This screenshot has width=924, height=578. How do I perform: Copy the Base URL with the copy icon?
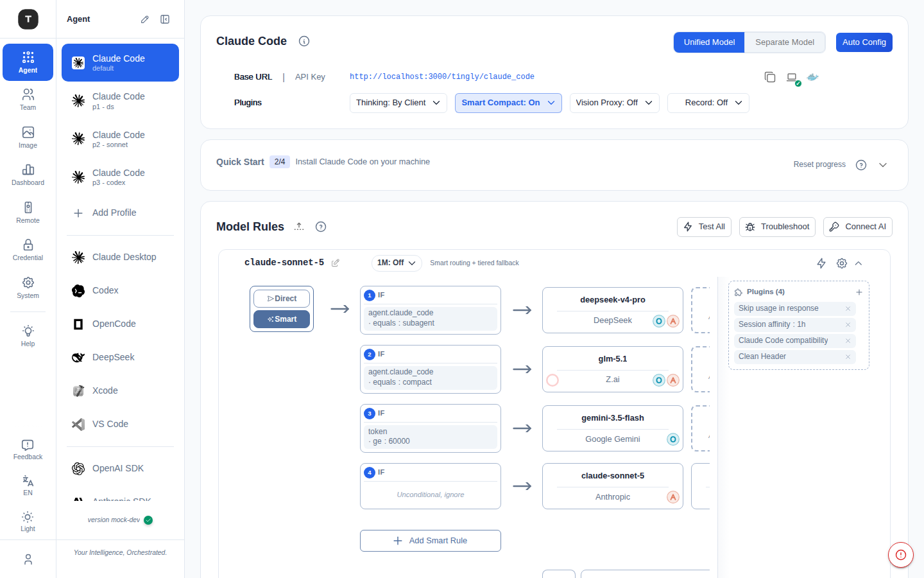[770, 77]
